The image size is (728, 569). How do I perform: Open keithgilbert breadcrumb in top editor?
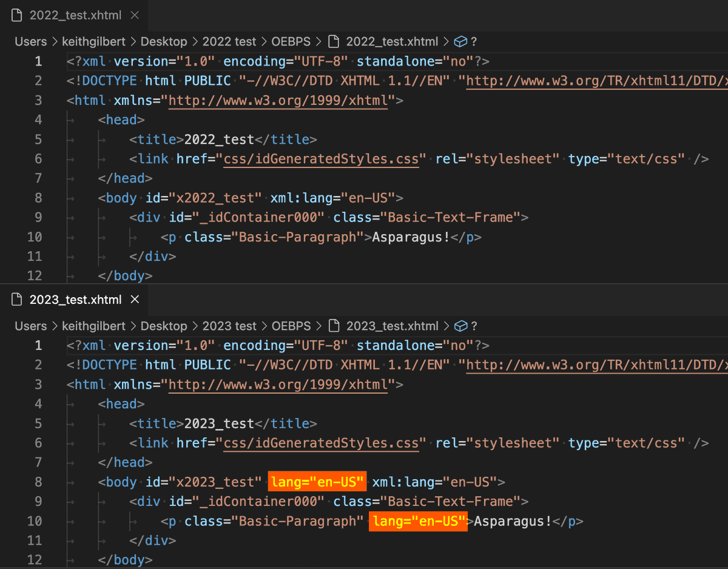pos(93,41)
